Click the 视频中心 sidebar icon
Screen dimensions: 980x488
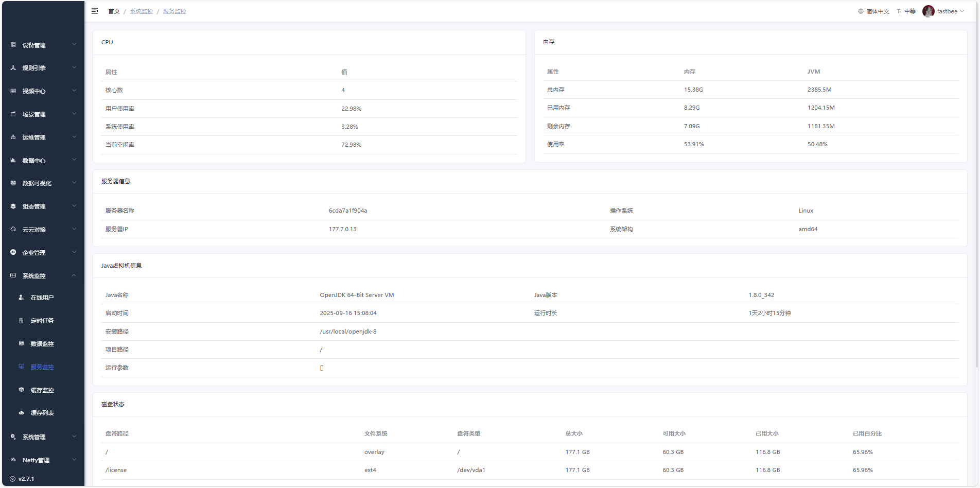pos(13,91)
